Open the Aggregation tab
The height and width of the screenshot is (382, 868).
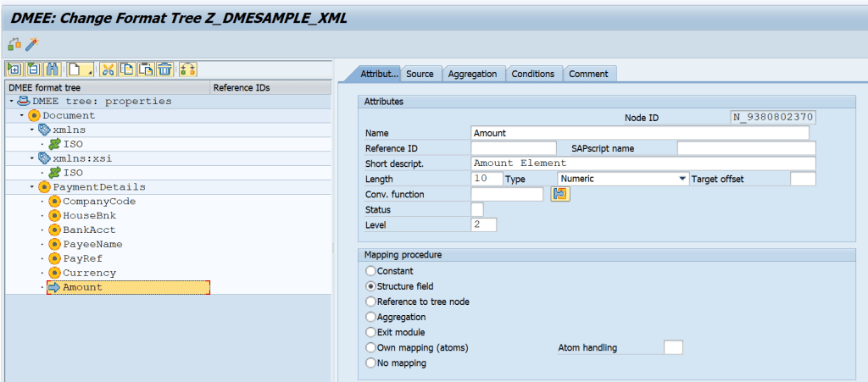pyautogui.click(x=473, y=74)
